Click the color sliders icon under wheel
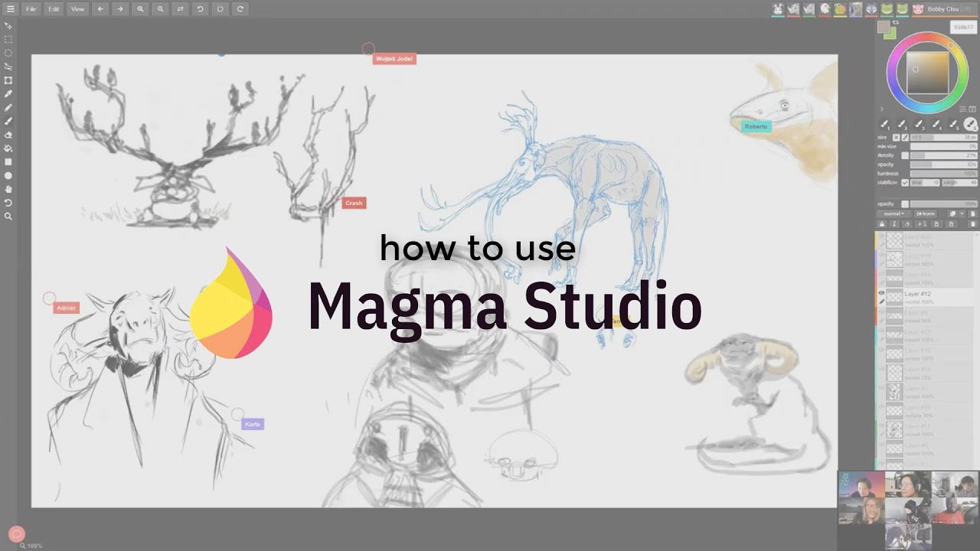Screen dimensions: 980x551 point(962,109)
